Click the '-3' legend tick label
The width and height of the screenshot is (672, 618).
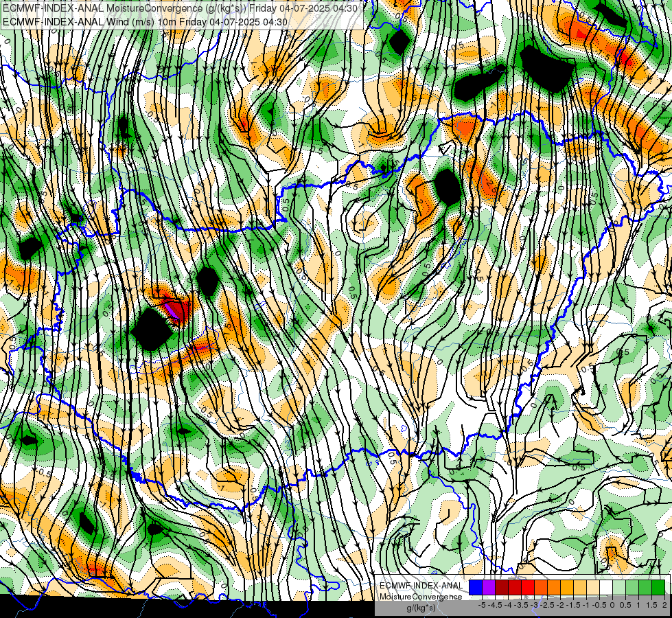pyautogui.click(x=535, y=605)
